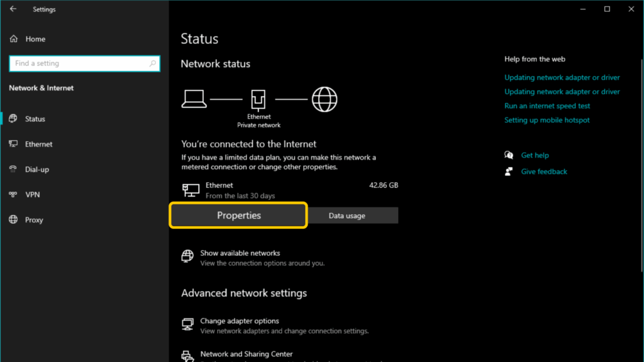This screenshot has height=362, width=644.
Task: Click the search magnifier icon
Action: tap(152, 63)
